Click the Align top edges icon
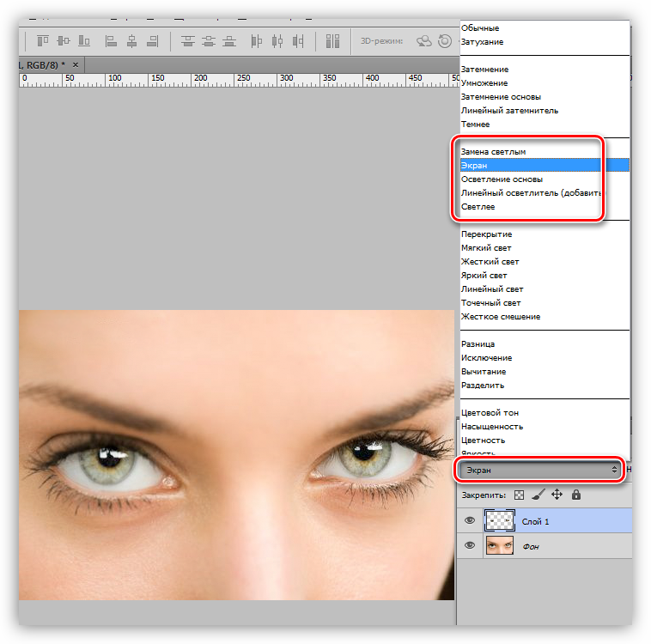The image size is (651, 644). pos(43,40)
